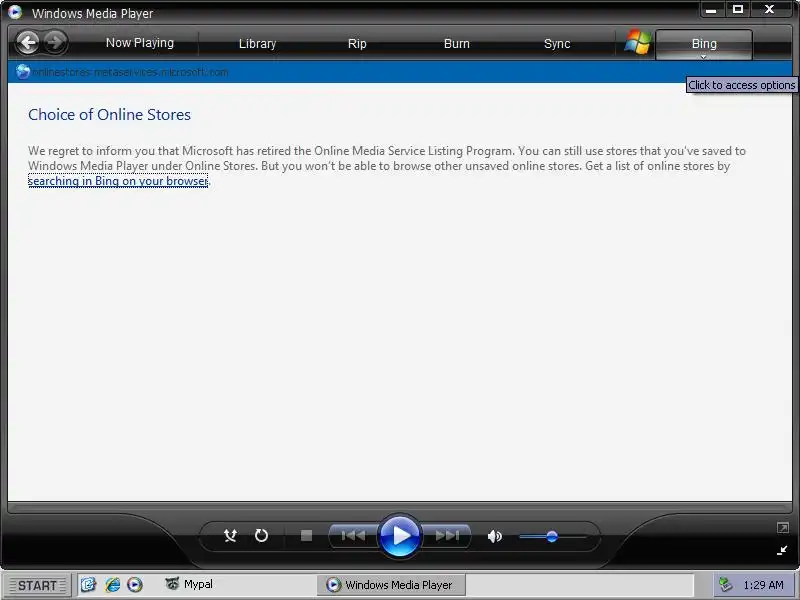Screen dimensions: 800x600
Task: Mute the sound via speaker icon
Action: (494, 536)
